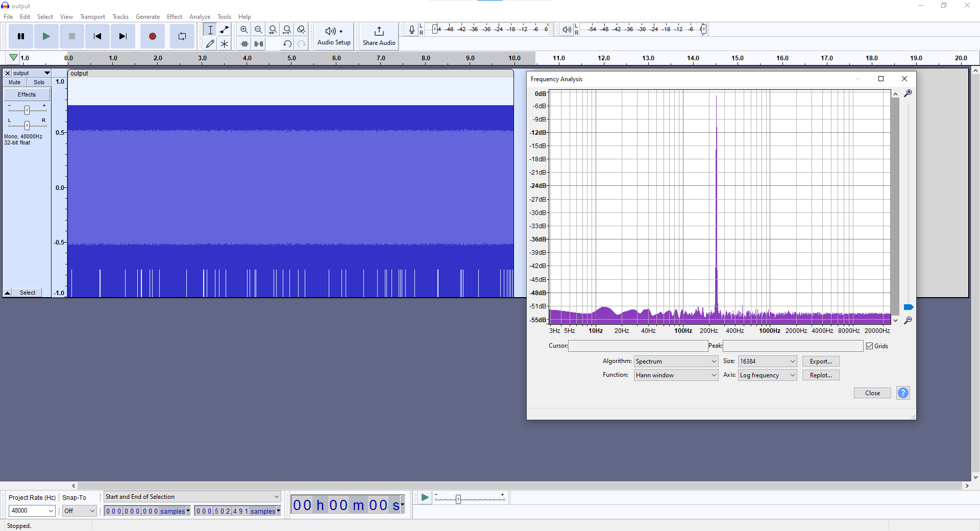Select the Draw tool

[210, 43]
